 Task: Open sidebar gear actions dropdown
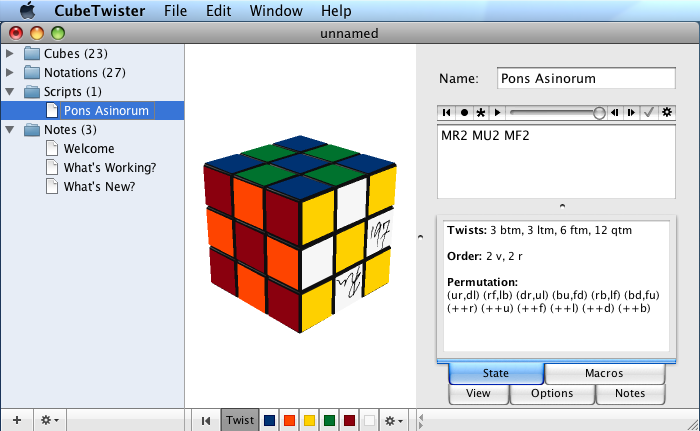[x=49, y=420]
